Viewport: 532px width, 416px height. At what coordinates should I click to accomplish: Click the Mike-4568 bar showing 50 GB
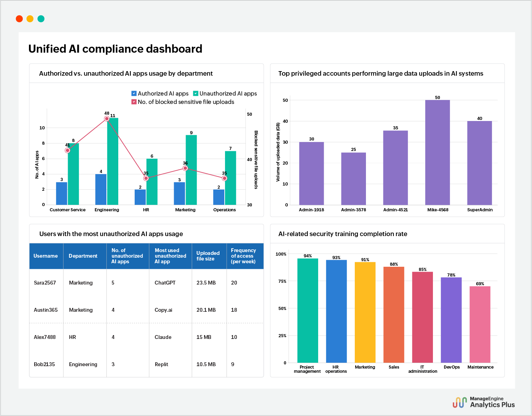pos(437,152)
